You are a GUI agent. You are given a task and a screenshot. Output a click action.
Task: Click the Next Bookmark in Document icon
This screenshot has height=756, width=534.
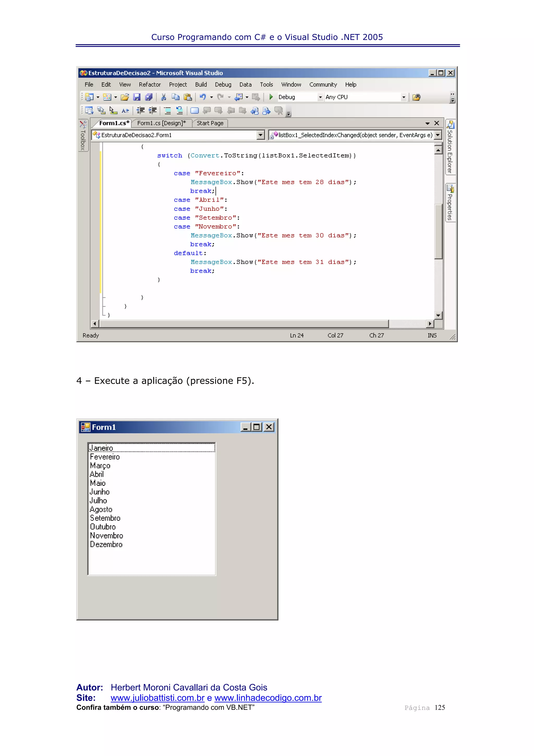pyautogui.click(x=266, y=111)
